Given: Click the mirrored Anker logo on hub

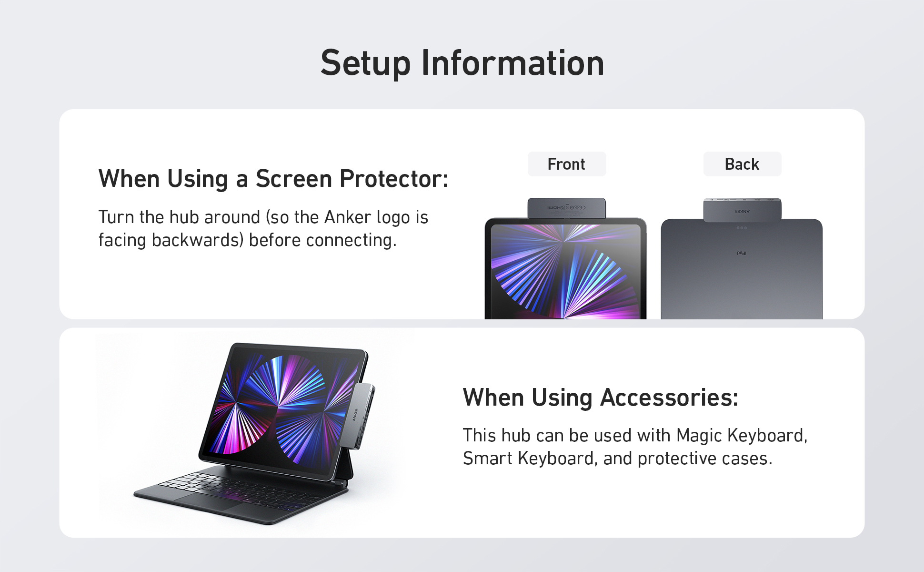Looking at the screenshot, I should [742, 211].
